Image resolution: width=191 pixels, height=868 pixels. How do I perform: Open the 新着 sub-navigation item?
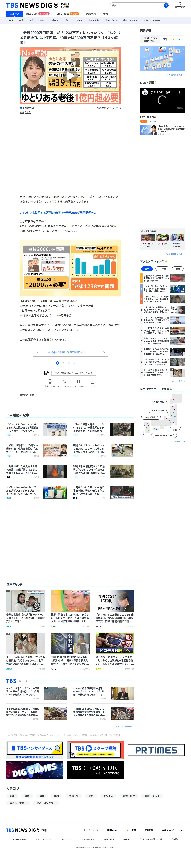pyautogui.click(x=11, y=20)
